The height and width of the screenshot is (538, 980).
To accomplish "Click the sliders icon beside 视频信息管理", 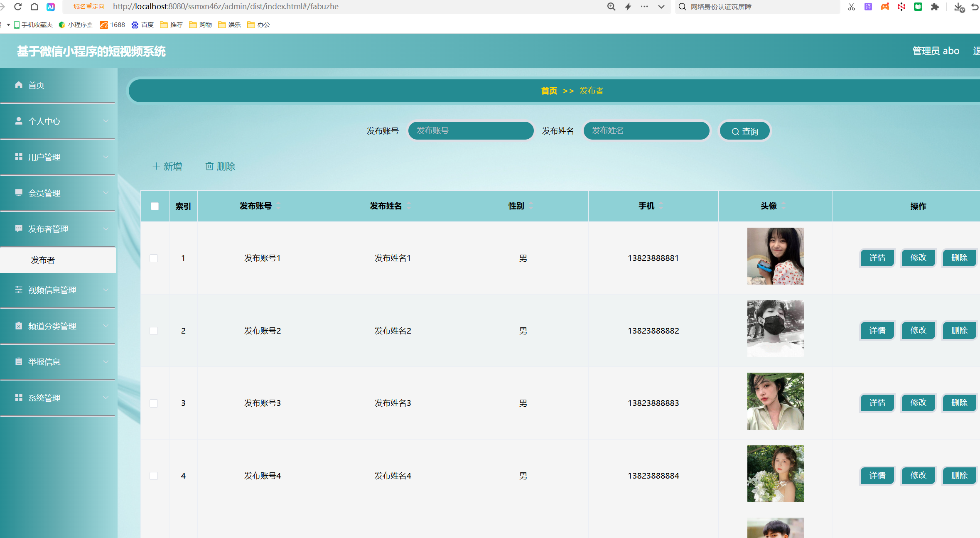I will click(19, 290).
